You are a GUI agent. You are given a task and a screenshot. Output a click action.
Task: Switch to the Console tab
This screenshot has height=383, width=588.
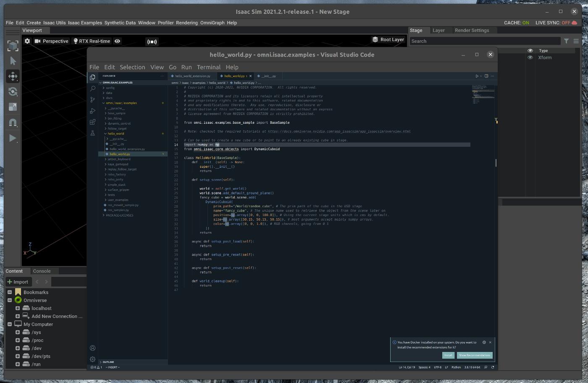point(42,271)
